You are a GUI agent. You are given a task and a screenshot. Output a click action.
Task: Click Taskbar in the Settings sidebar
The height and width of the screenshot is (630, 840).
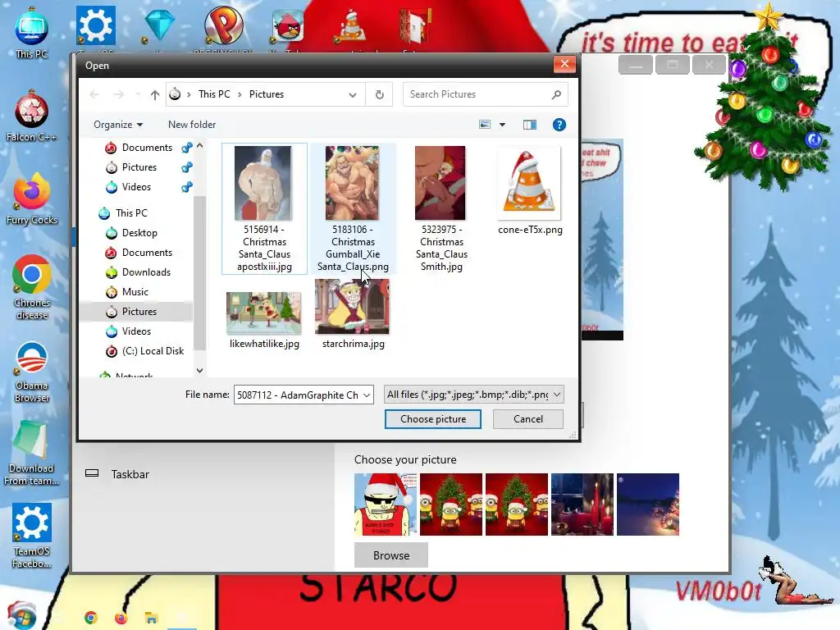coord(130,475)
